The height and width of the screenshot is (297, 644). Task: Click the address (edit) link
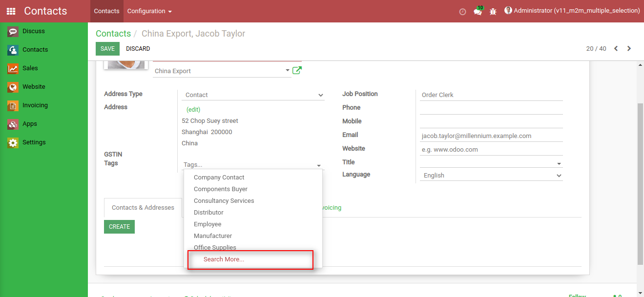[193, 110]
